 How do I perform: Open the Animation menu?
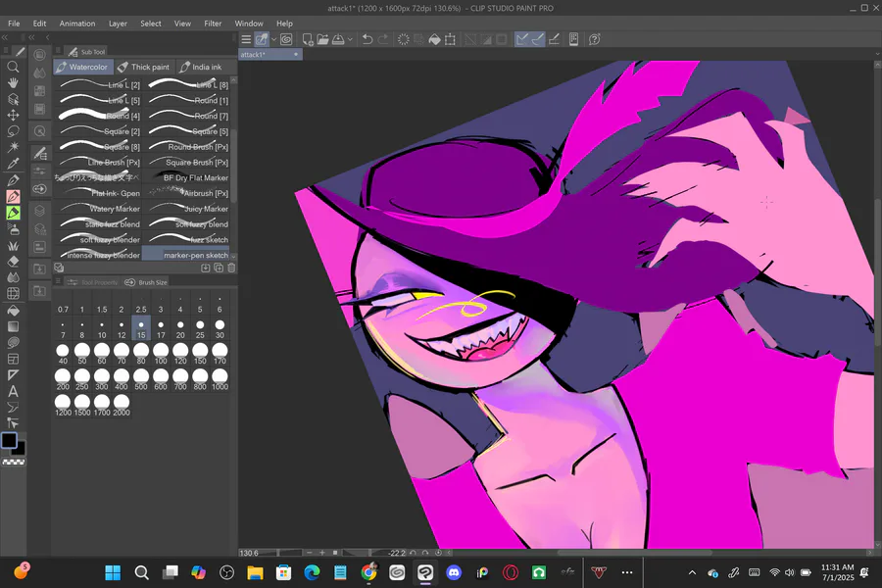pos(77,24)
